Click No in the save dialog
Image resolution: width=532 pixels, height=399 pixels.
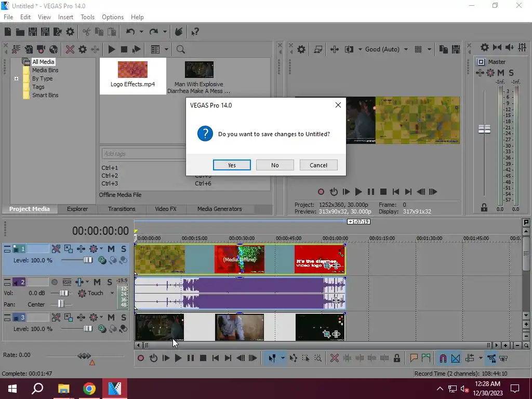(x=275, y=165)
